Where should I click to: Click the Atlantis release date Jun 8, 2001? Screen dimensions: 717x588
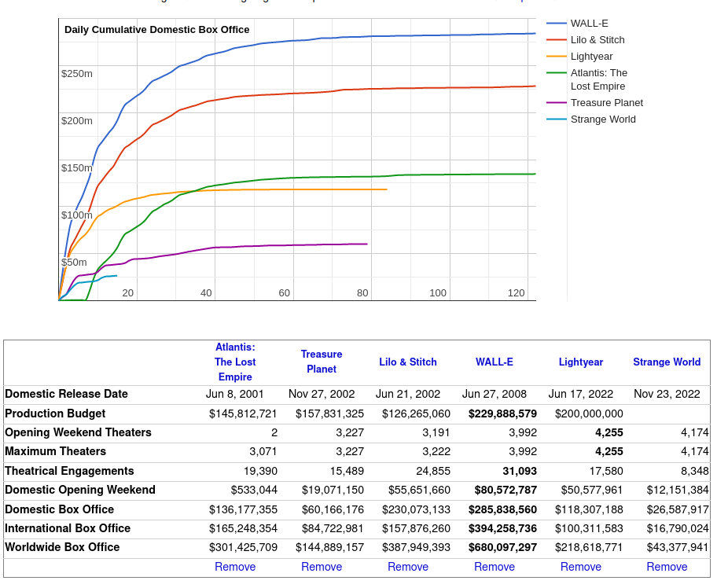click(234, 394)
